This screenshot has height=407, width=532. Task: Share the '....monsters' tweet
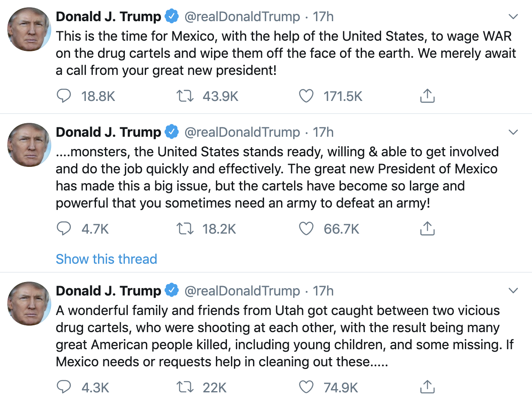click(427, 229)
